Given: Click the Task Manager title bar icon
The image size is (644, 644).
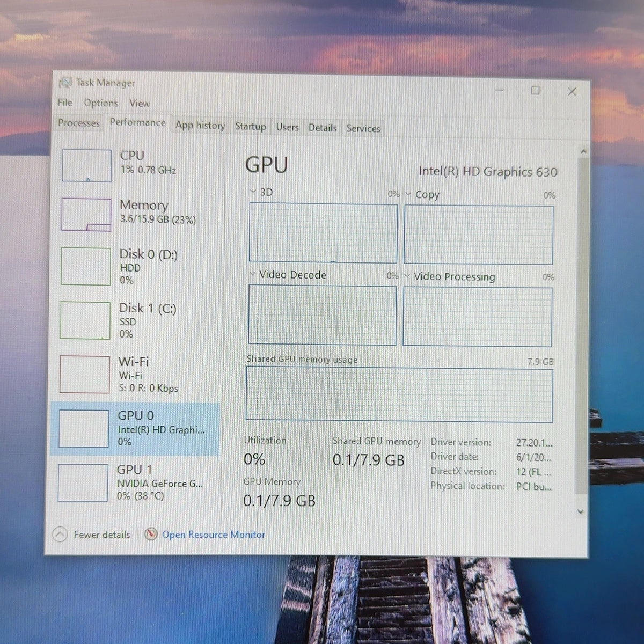Looking at the screenshot, I should [x=65, y=83].
